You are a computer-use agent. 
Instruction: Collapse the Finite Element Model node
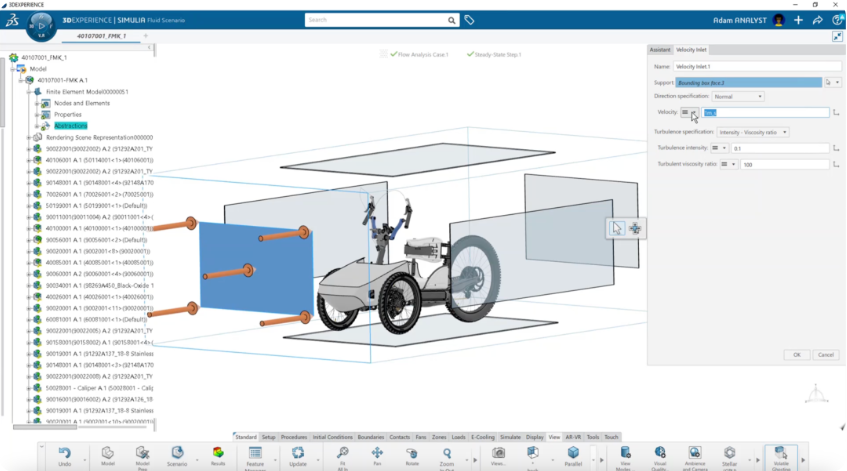click(x=29, y=92)
